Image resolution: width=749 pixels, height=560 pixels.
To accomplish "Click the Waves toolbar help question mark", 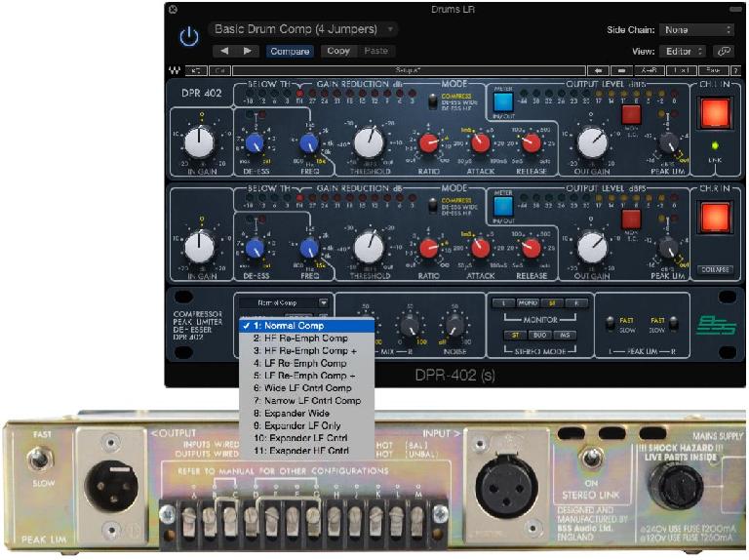I will [x=735, y=70].
